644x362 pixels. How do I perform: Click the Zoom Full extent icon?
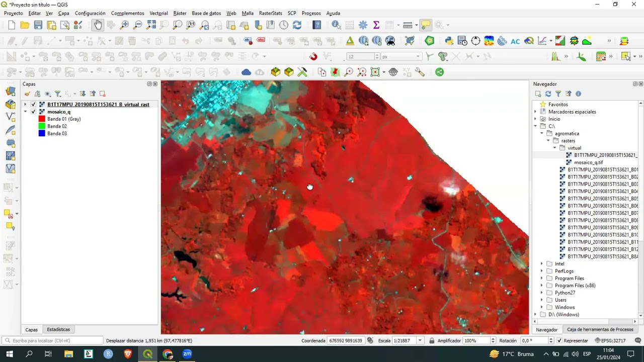click(x=151, y=25)
